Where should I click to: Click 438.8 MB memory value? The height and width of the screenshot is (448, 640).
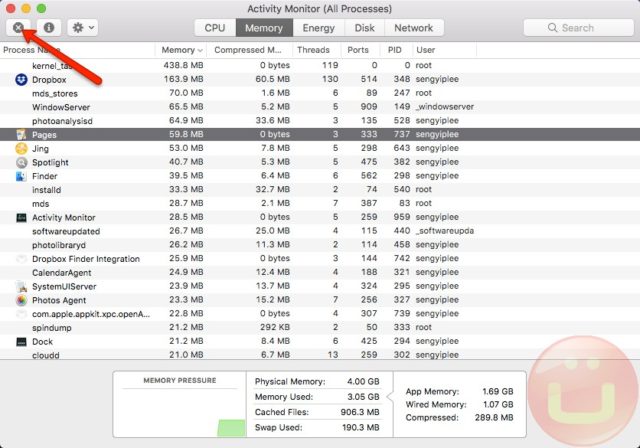pos(183,65)
